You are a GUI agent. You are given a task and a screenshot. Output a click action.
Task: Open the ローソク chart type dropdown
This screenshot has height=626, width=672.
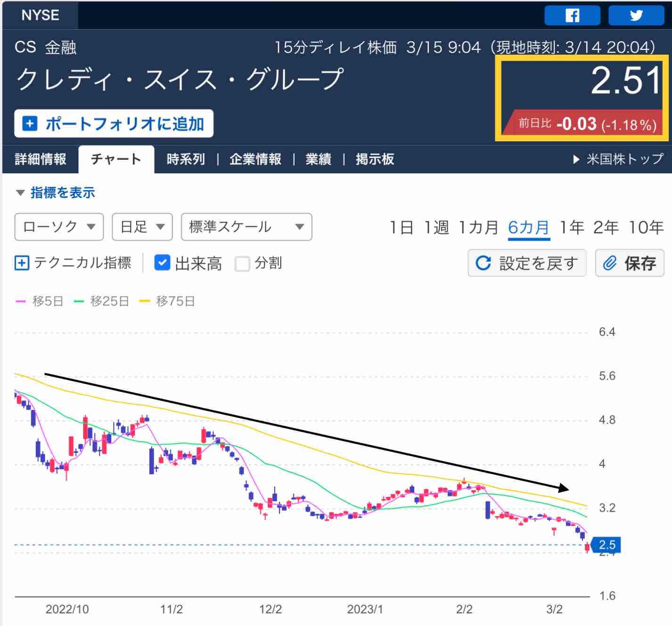pyautogui.click(x=59, y=227)
